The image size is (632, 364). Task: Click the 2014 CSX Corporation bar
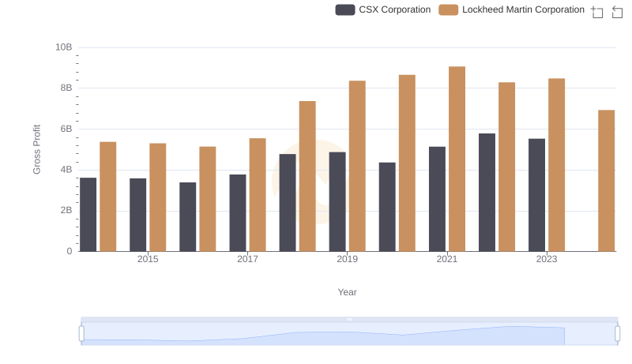88,215
